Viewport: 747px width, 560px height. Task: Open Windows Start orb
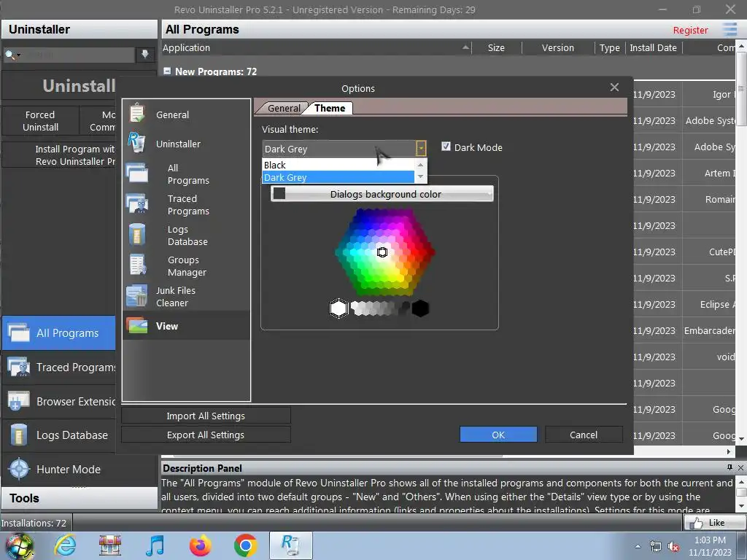tap(19, 545)
